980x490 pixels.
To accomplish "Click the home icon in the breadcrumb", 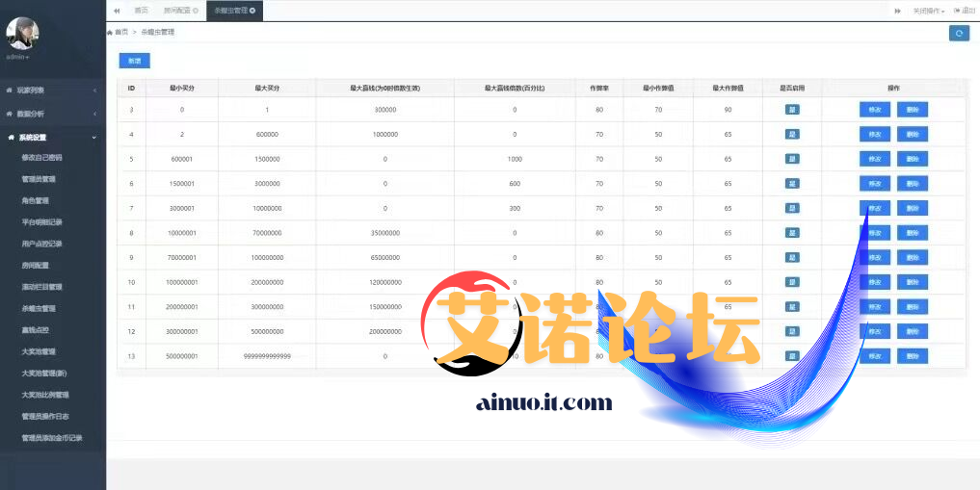I will (110, 32).
